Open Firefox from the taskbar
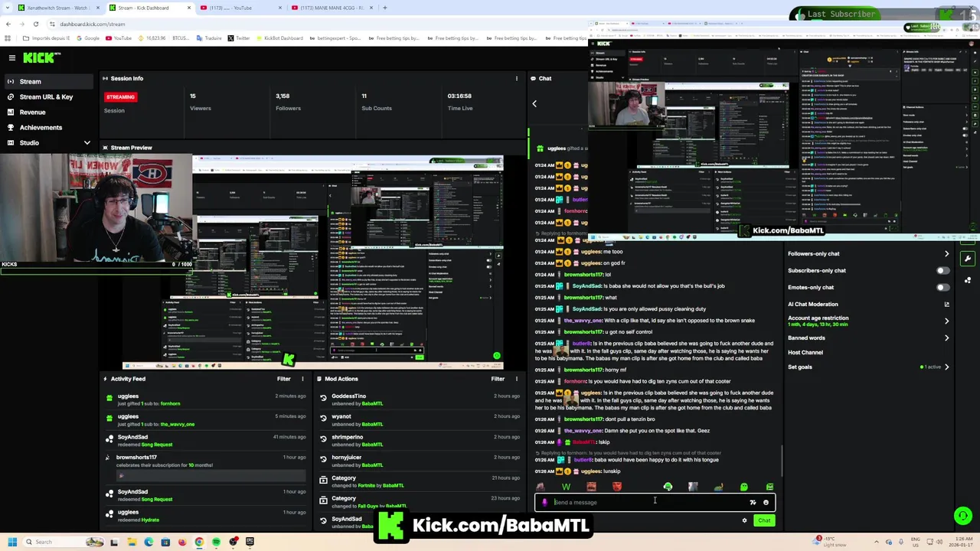 pyautogui.click(x=182, y=542)
